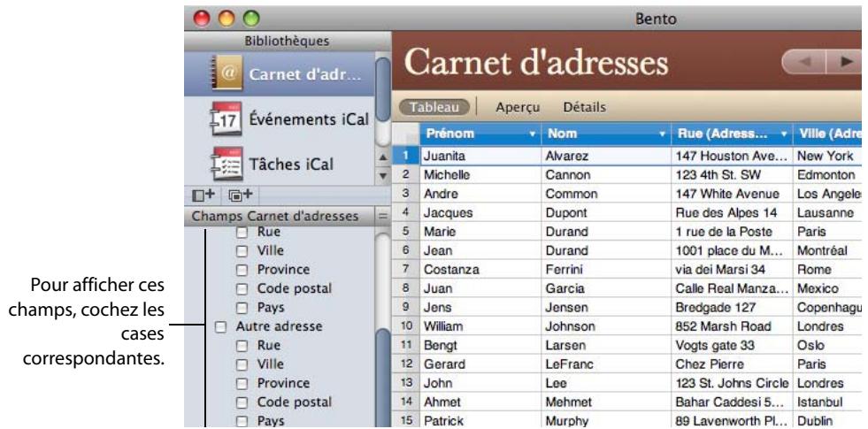This screenshot has width=868, height=429.
Task: Select row number 15 header
Action: pyautogui.click(x=406, y=421)
